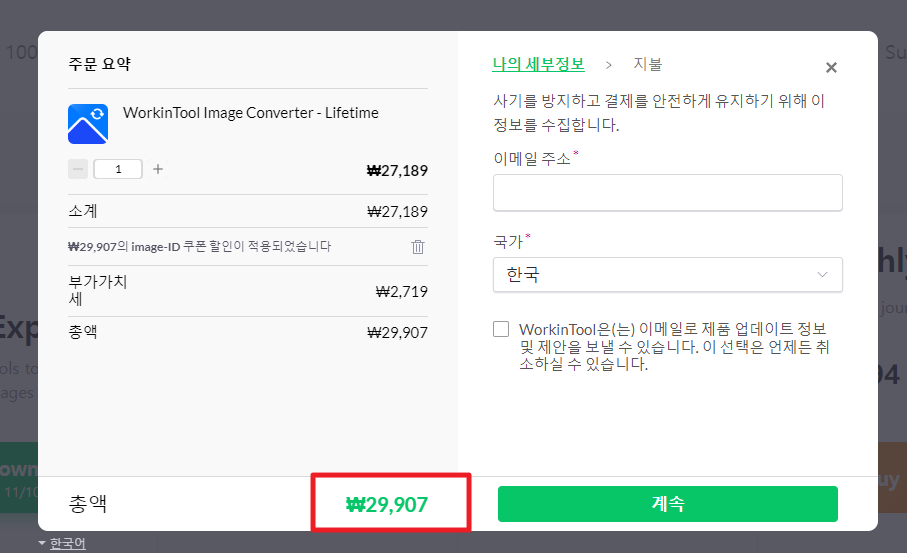
Task: Tick the WorkinTool email updates checkbox
Action: [501, 329]
